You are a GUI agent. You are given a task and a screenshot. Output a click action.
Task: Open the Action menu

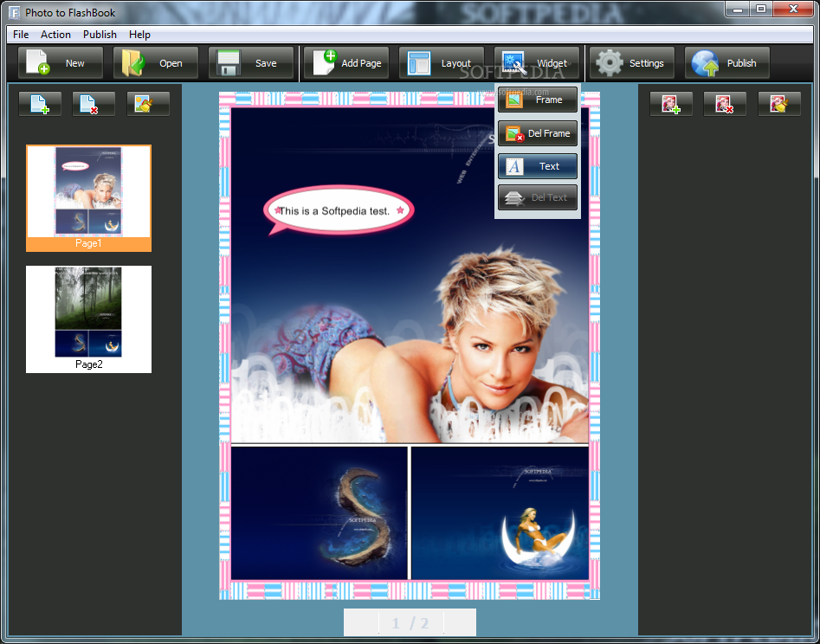tap(55, 35)
